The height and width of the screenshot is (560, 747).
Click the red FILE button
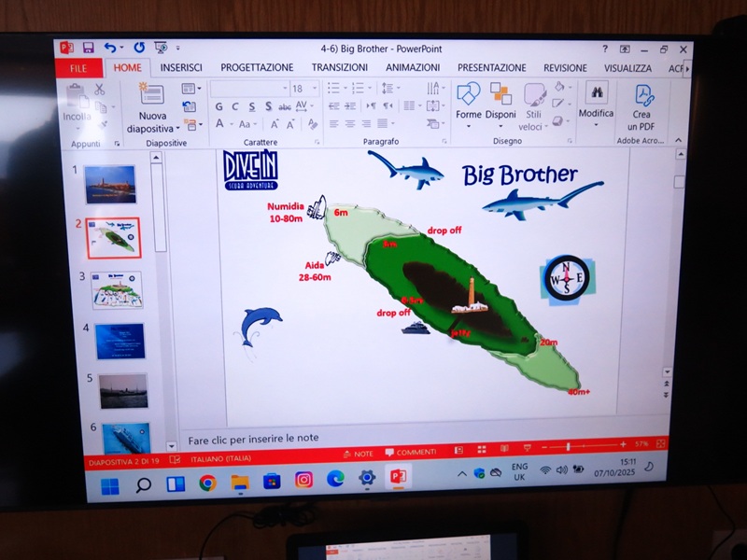pos(78,68)
